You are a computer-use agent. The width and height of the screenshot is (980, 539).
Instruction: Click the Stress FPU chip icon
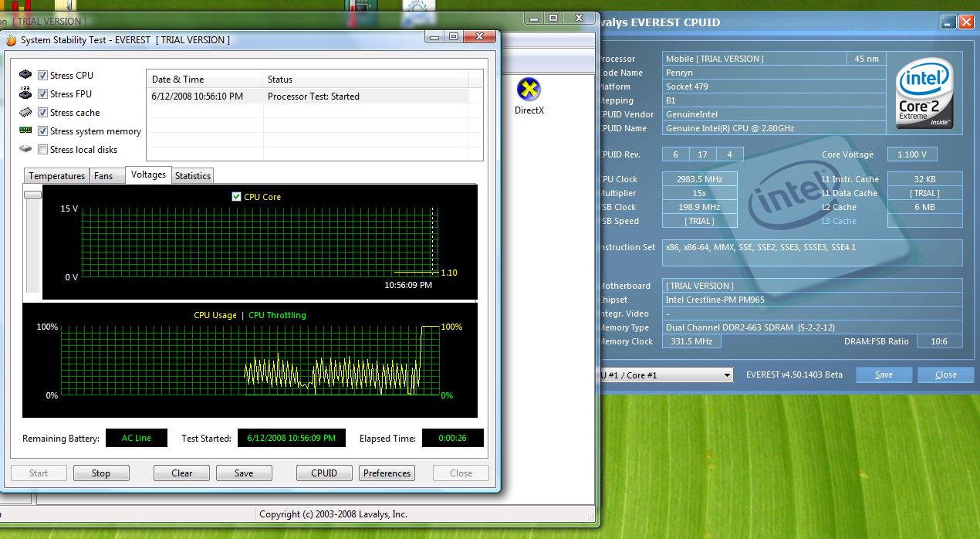point(25,93)
